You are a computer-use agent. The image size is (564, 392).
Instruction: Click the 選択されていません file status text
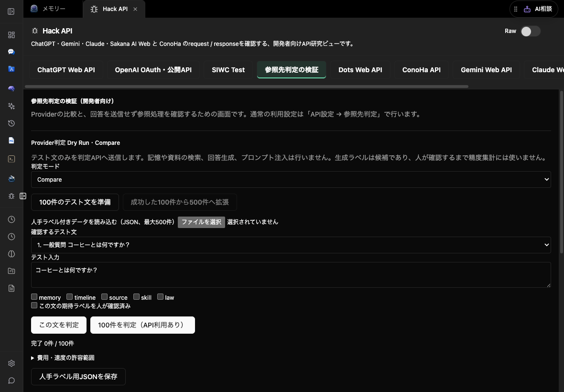[252, 222]
